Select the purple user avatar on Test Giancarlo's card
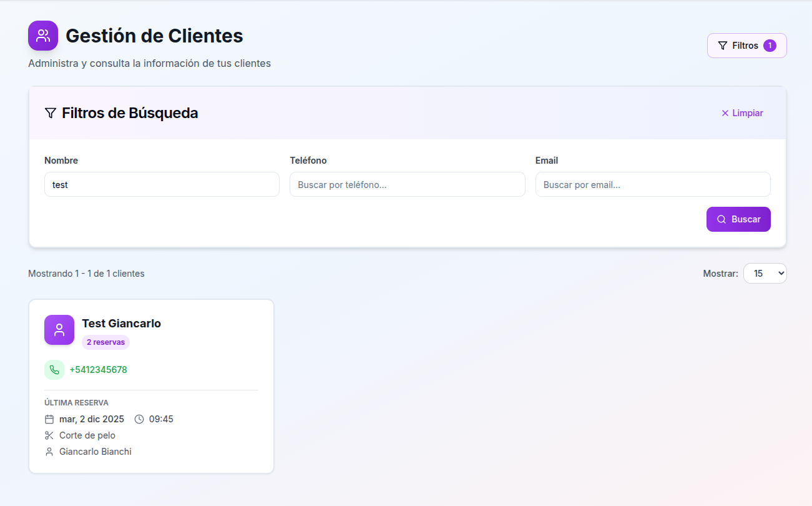 pos(59,330)
